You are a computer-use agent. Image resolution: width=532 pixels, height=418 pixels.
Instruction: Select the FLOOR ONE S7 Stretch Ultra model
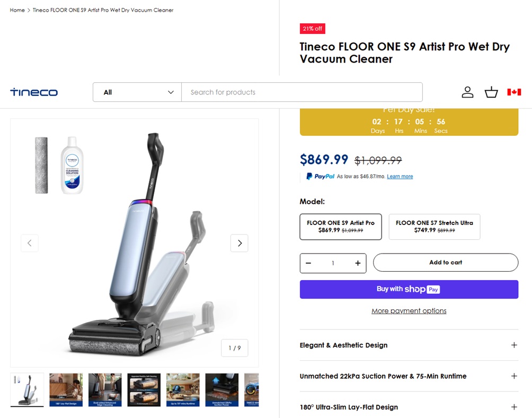(434, 227)
